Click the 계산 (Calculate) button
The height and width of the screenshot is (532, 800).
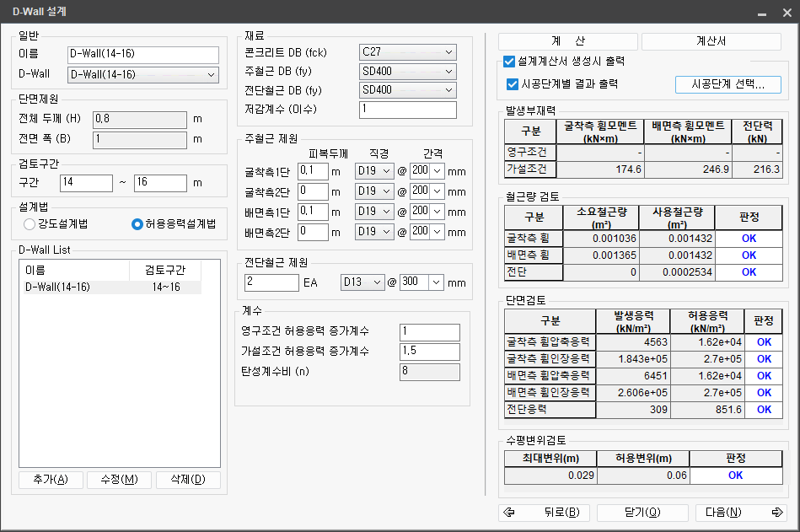[568, 41]
